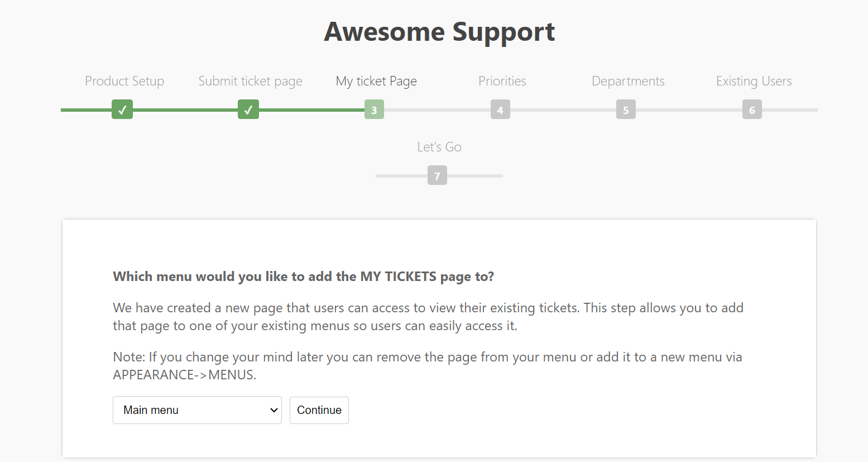Viewport: 868px width, 462px height.
Task: Select the Departments step label
Action: [627, 81]
